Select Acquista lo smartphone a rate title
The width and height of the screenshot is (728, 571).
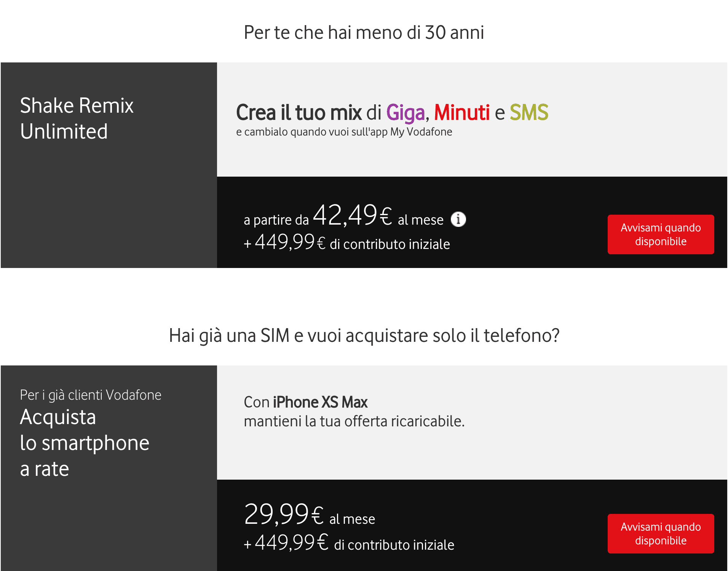pos(85,443)
